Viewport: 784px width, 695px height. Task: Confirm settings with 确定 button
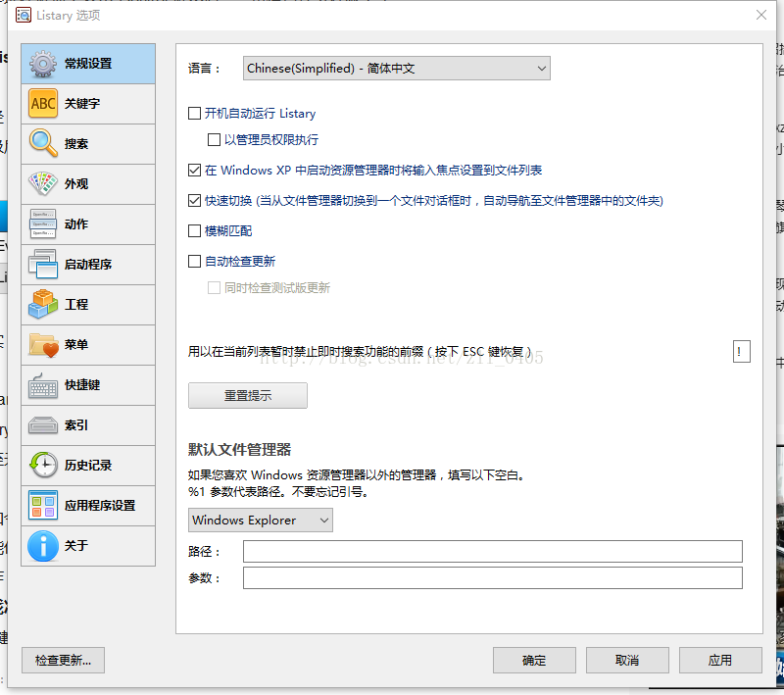point(534,660)
